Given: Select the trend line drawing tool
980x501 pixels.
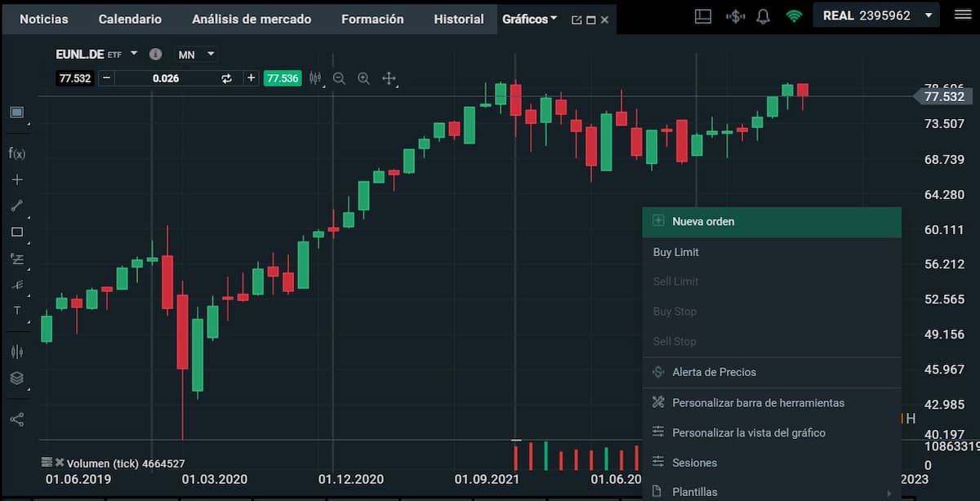Looking at the screenshot, I should click(x=17, y=206).
